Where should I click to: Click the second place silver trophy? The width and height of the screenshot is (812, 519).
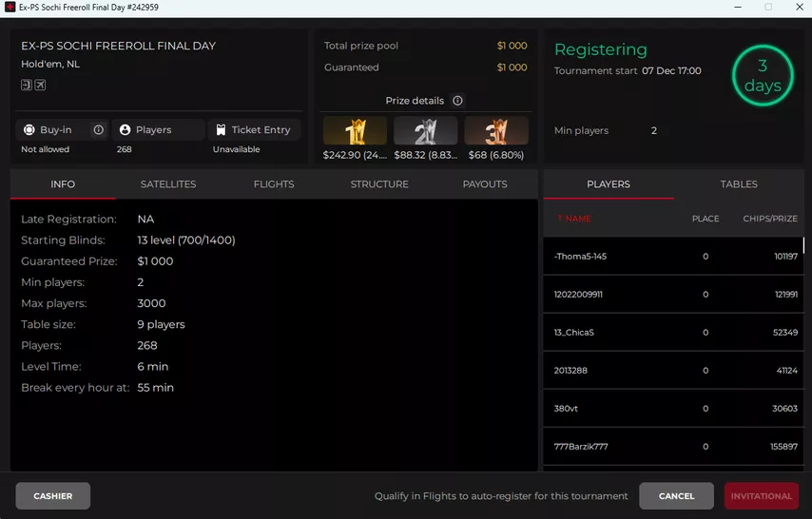coord(425,131)
